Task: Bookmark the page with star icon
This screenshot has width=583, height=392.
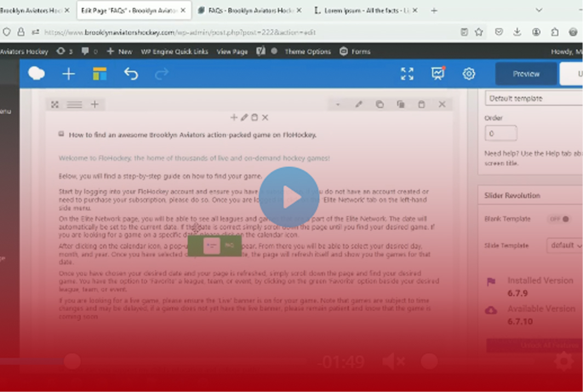Action: tap(479, 32)
